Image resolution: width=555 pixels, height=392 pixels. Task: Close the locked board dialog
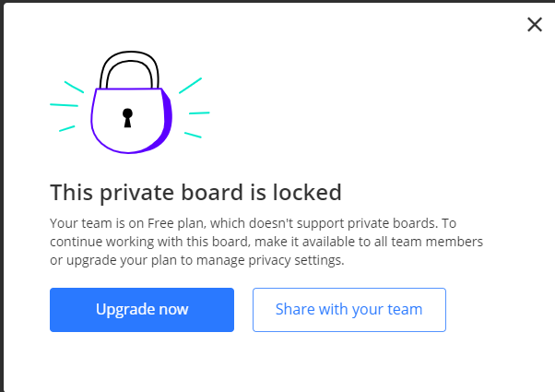click(535, 24)
